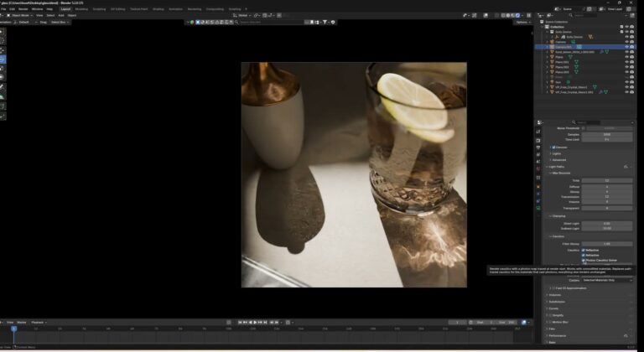Image resolution: width=644 pixels, height=352 pixels.
Task: Play the animation forward
Action: click(256, 323)
